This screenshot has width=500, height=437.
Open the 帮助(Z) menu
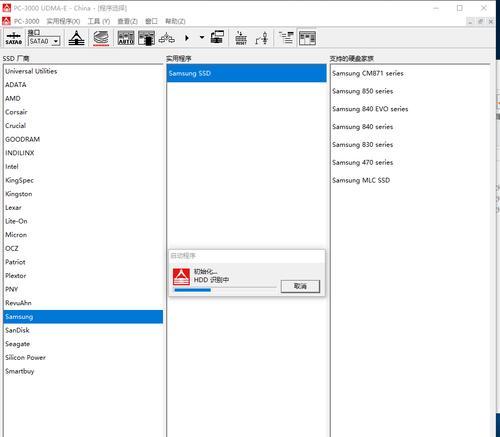click(x=175, y=21)
